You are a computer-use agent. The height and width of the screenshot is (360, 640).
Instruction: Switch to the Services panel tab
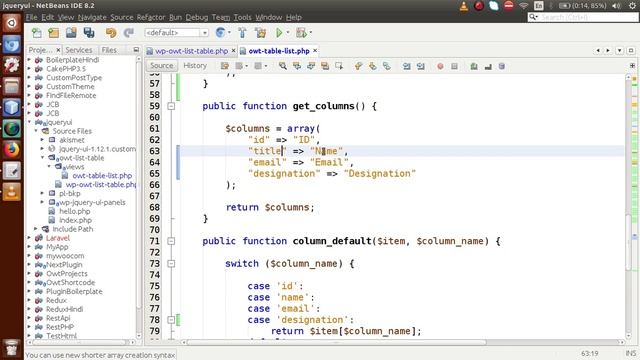(x=79, y=50)
